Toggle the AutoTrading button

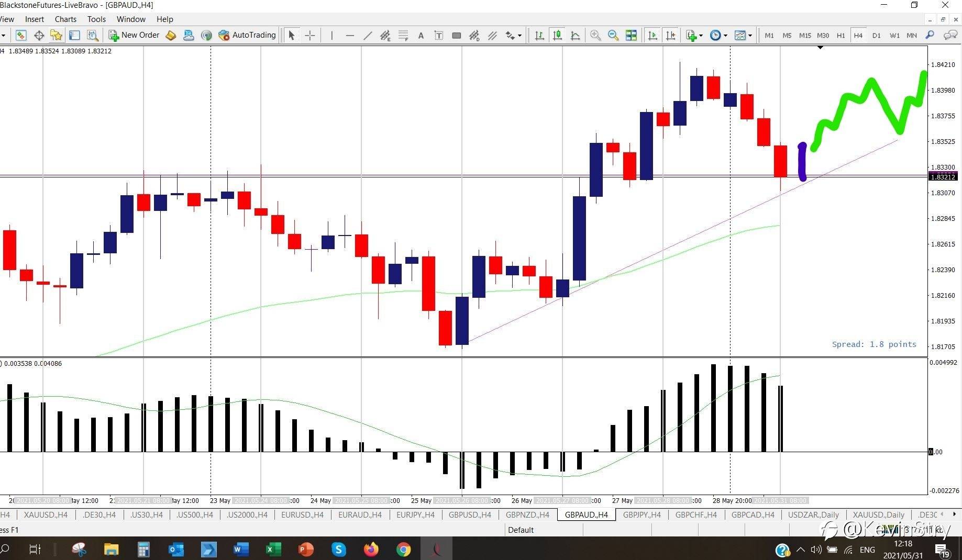tap(247, 35)
